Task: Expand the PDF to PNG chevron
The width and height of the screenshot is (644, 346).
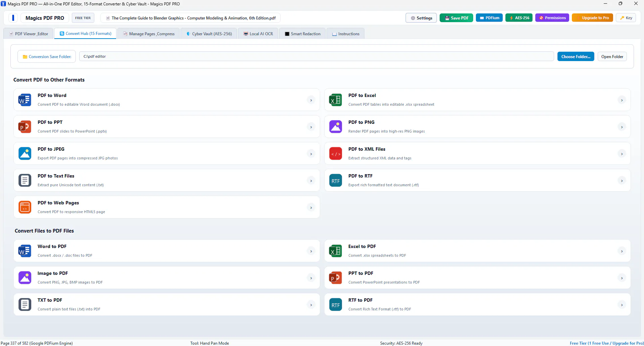Action: (x=622, y=127)
